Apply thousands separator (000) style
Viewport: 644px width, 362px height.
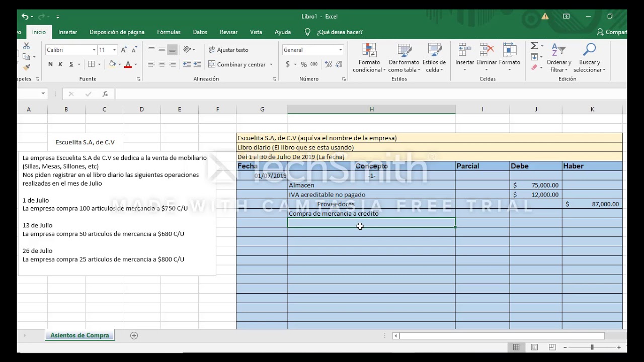pos(314,64)
